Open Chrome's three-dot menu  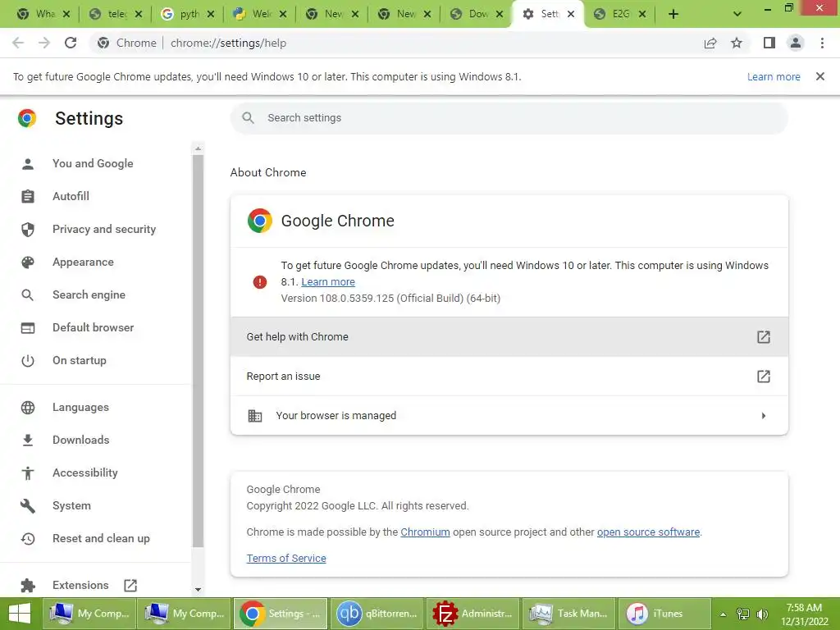point(822,43)
